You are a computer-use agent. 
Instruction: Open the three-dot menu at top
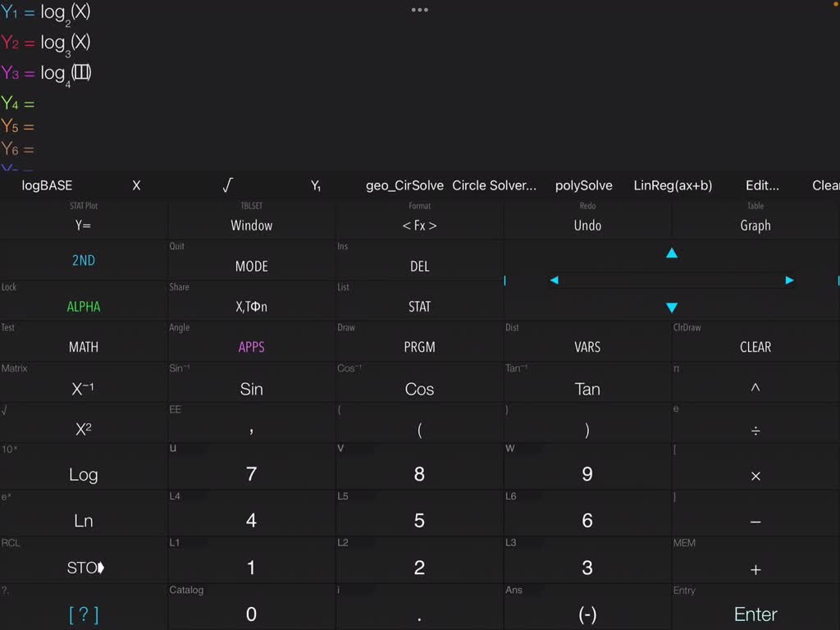coord(420,11)
